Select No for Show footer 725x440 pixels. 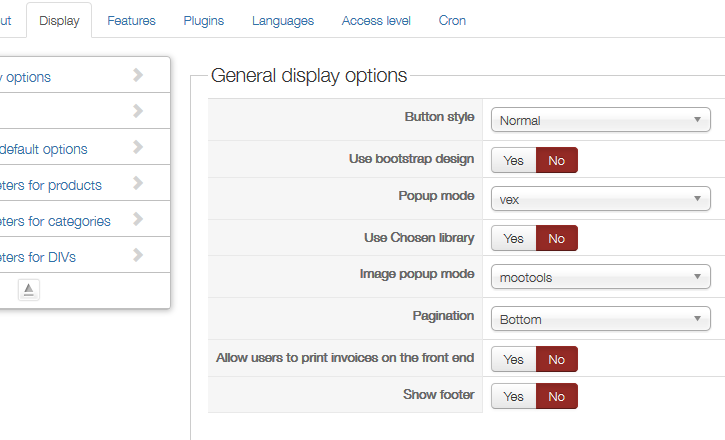557,396
